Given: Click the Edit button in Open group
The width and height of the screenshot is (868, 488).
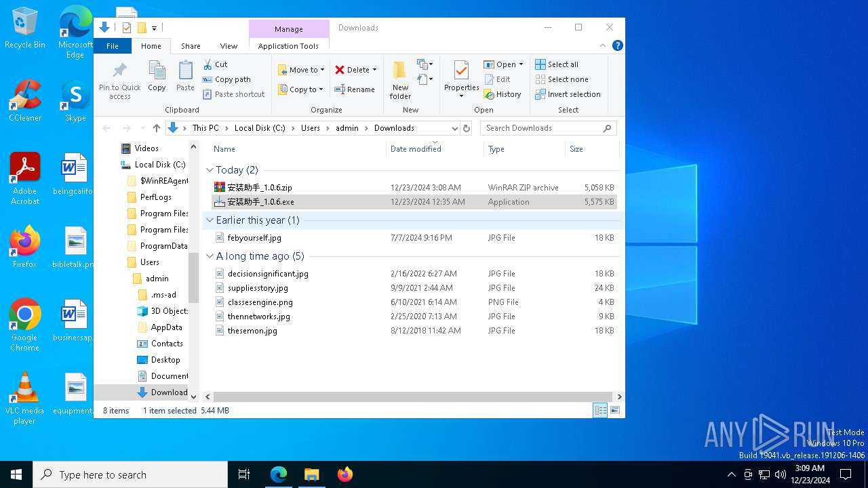Looking at the screenshot, I should coord(497,79).
